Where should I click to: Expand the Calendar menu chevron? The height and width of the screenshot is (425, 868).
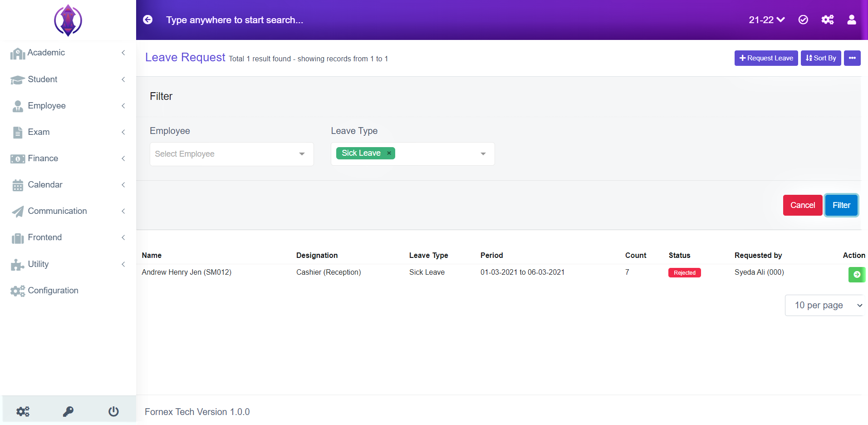click(123, 185)
